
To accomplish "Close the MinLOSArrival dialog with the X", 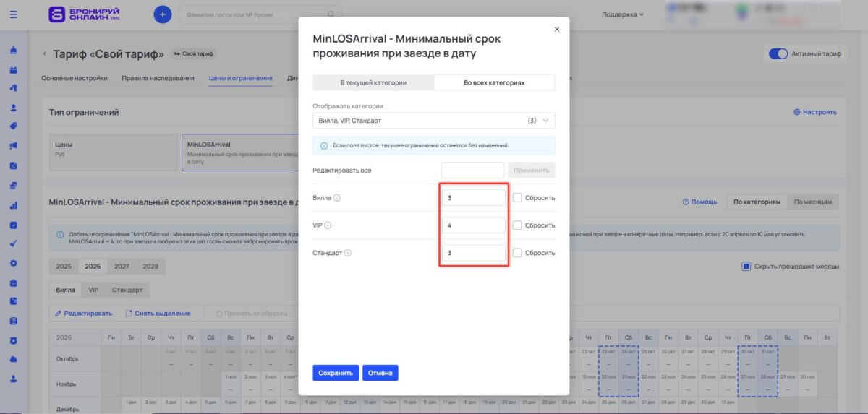I will (x=556, y=30).
